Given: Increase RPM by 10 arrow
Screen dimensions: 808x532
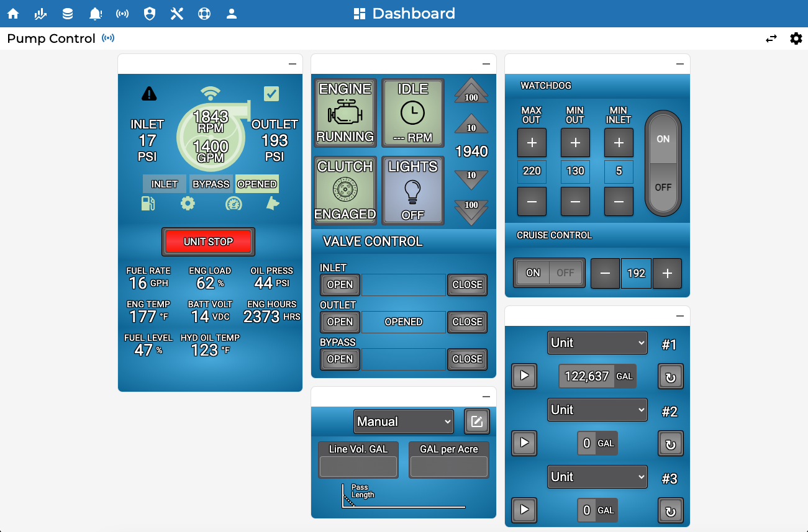Looking at the screenshot, I should coord(471,124).
